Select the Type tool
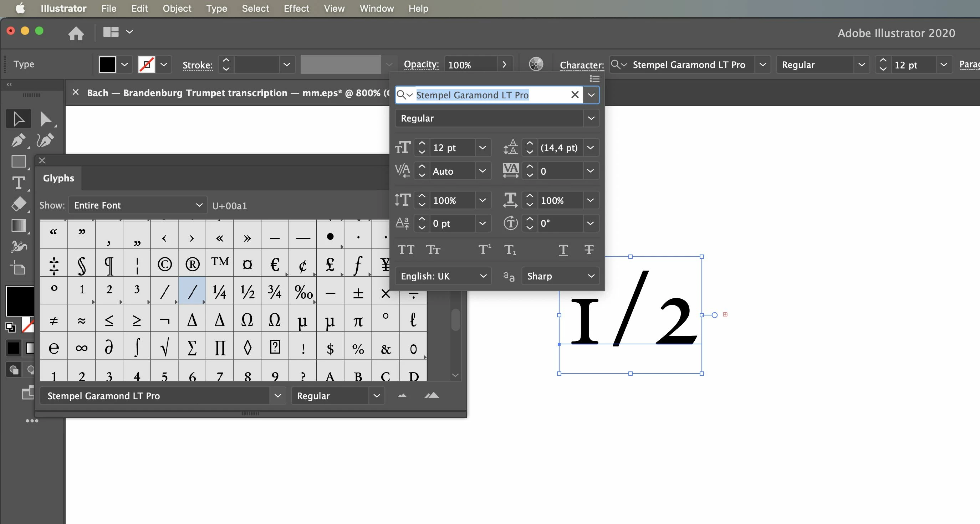 click(18, 183)
